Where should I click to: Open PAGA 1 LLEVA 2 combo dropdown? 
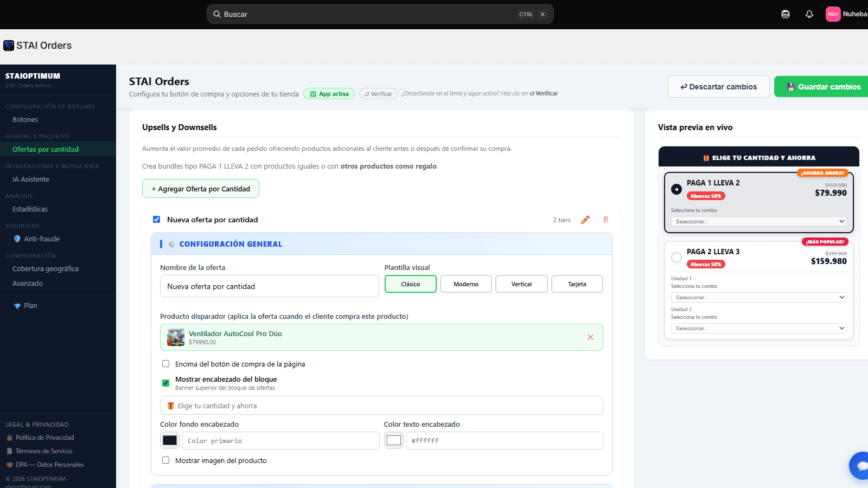(758, 221)
